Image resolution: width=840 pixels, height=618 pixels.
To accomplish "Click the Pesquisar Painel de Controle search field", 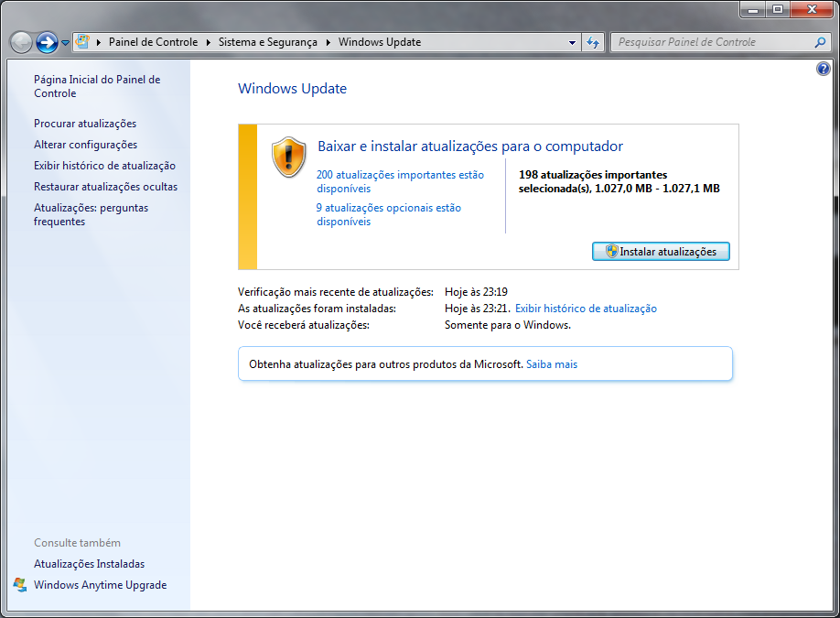I will [709, 42].
